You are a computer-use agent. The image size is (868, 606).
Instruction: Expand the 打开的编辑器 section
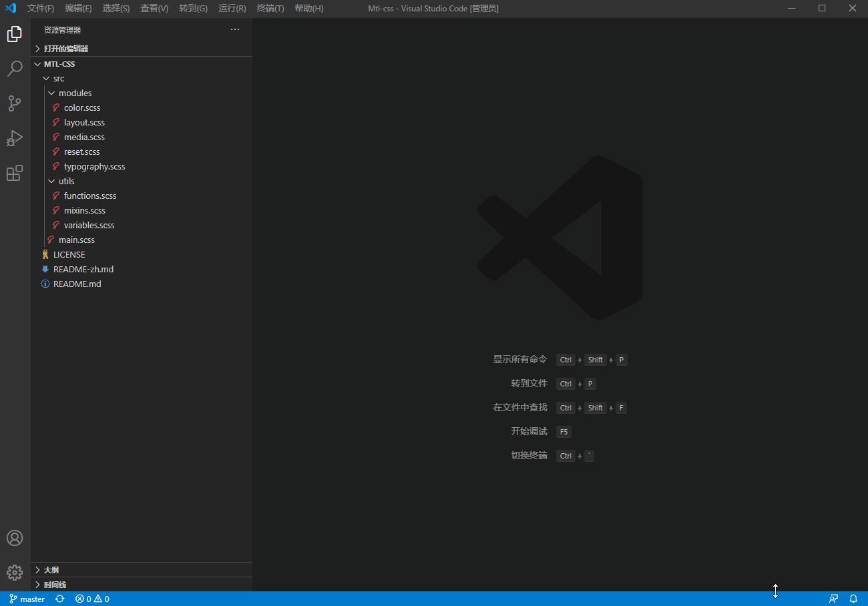142,49
